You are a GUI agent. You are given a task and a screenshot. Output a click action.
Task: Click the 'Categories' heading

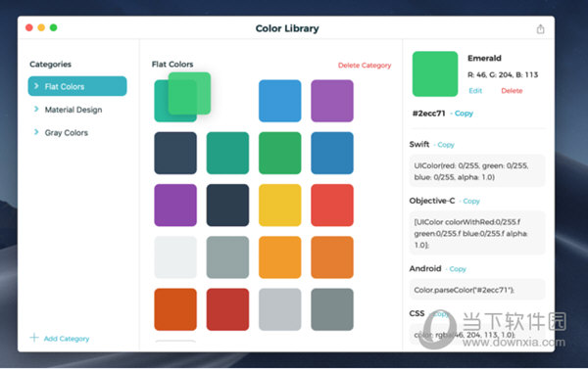pos(50,64)
